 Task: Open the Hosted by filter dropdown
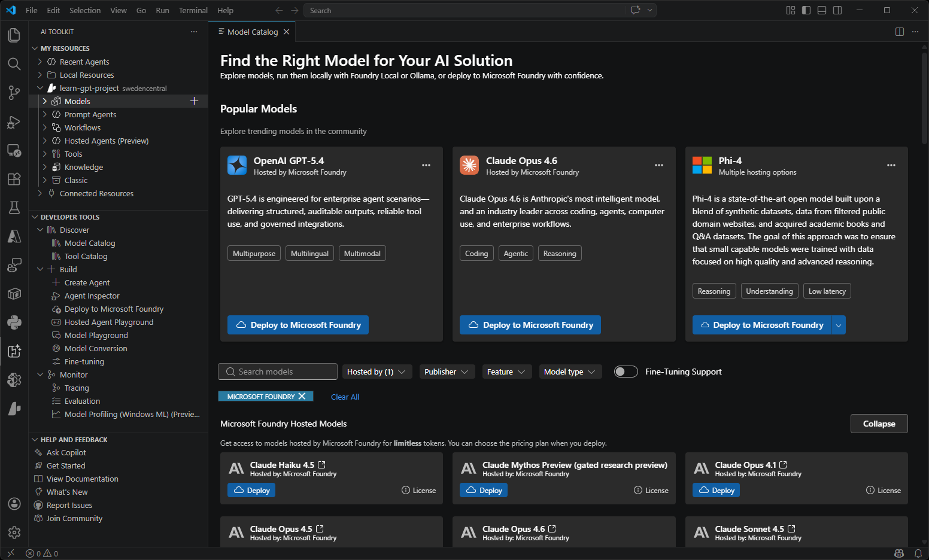click(377, 372)
